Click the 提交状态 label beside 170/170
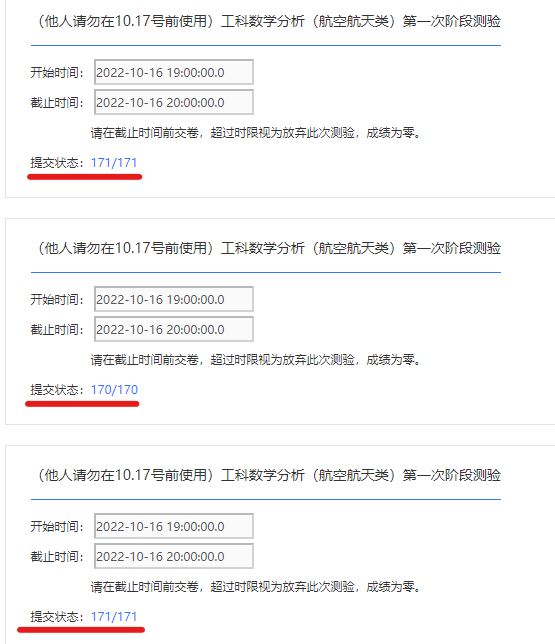555x644 pixels. coord(57,389)
